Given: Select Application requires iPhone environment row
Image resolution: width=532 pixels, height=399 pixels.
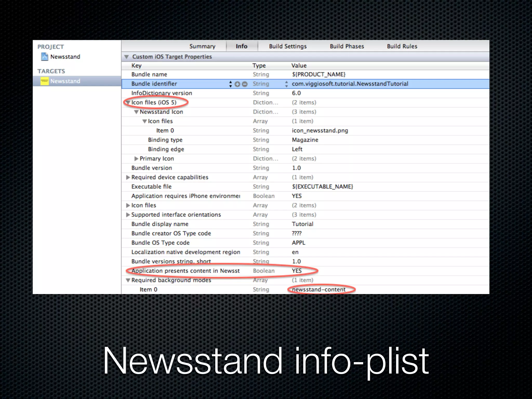Looking at the screenshot, I should [x=305, y=196].
